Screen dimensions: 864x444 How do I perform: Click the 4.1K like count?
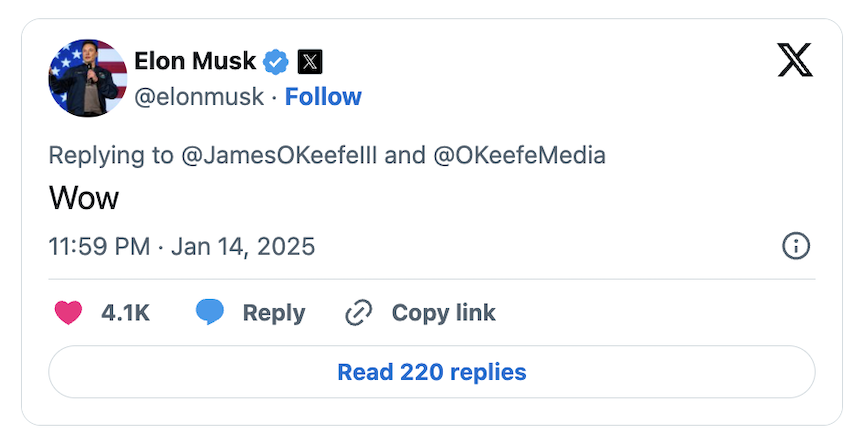pyautogui.click(x=125, y=313)
